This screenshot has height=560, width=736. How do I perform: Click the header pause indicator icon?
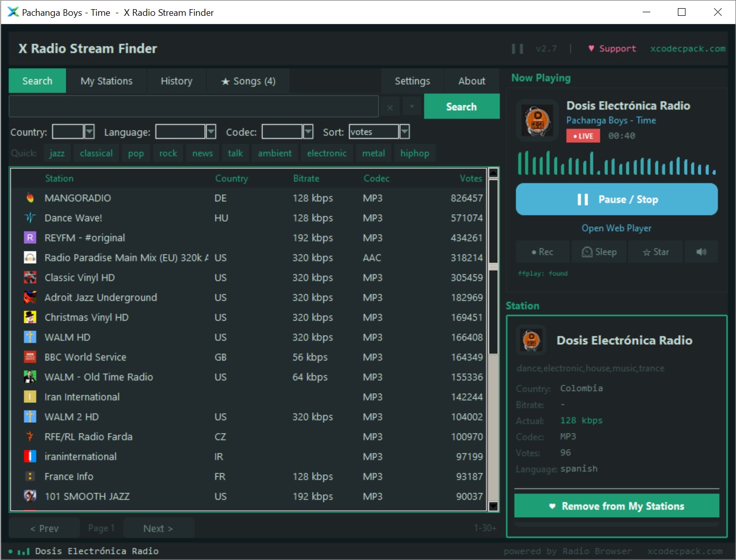coord(517,48)
